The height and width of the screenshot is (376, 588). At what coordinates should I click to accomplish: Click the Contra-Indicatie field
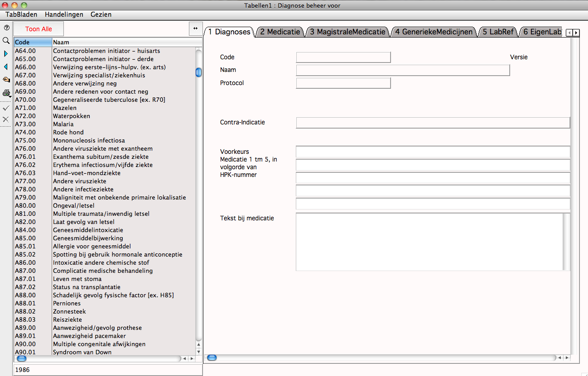pyautogui.click(x=433, y=123)
